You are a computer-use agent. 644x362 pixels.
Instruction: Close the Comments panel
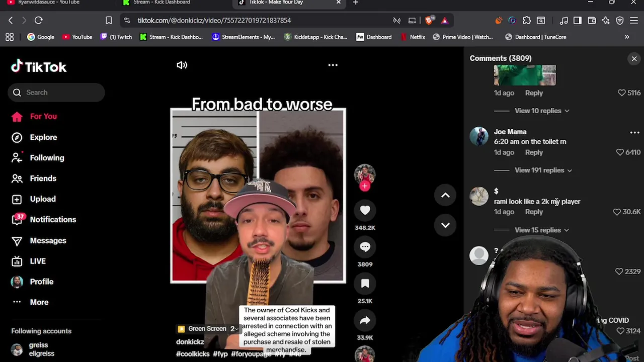(634, 59)
